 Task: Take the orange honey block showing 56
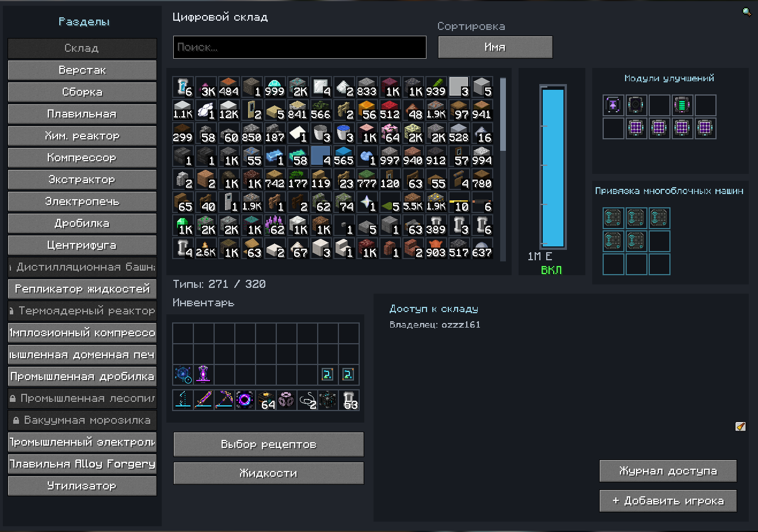coord(367,111)
